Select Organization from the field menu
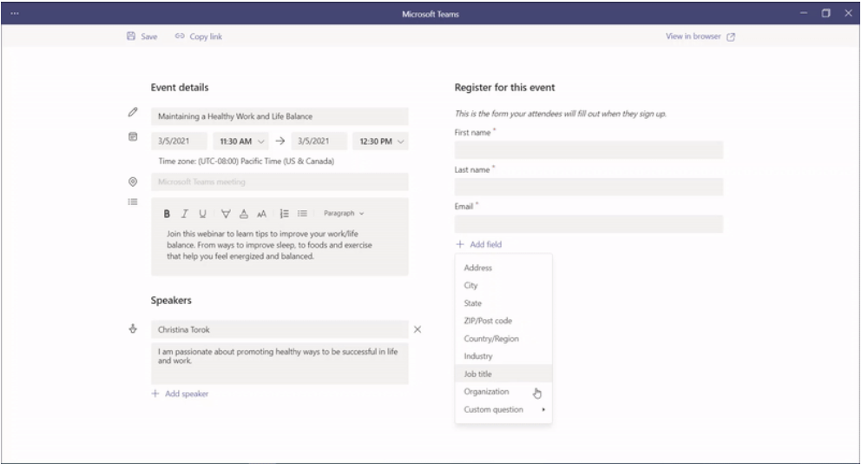Viewport: 868px width, 464px height. pos(503,392)
